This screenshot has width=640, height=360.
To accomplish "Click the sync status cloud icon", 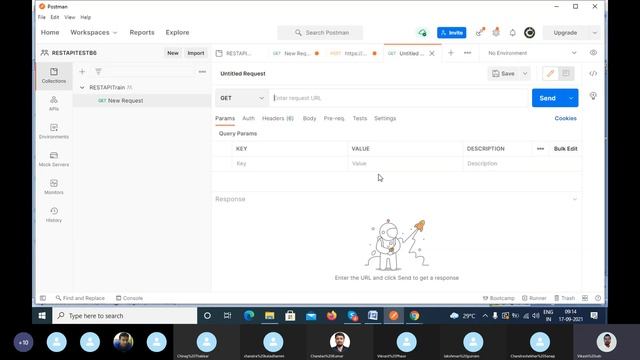I will click(422, 33).
